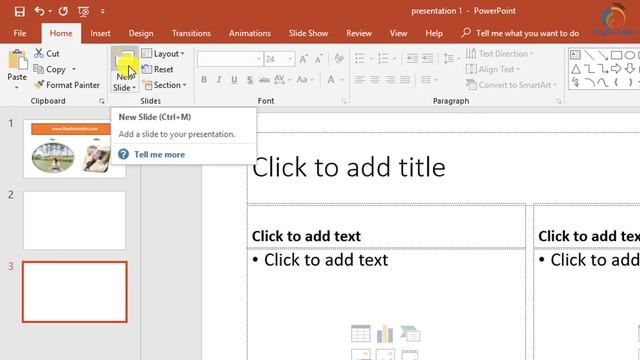Image resolution: width=640 pixels, height=360 pixels.
Task: Click the Undo icon
Action: (39, 11)
